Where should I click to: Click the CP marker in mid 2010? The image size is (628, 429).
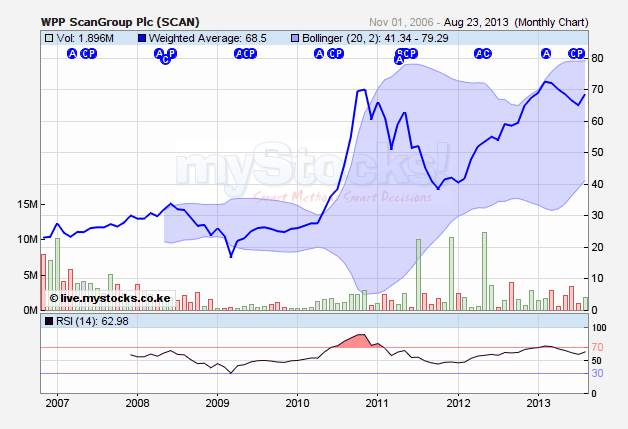pos(336,53)
